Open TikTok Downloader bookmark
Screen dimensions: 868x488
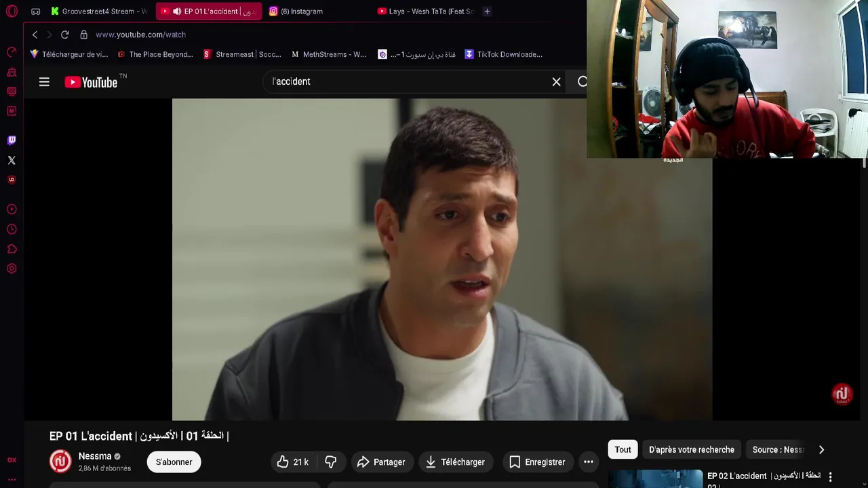[504, 54]
